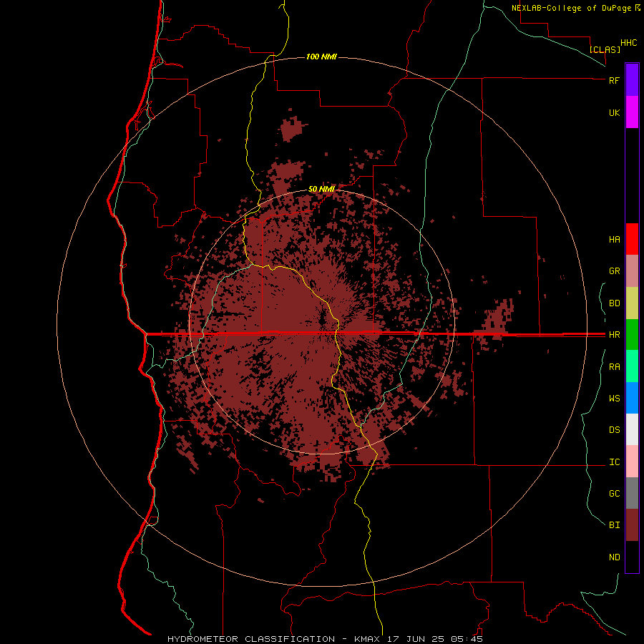Click the green HR legend swatch
The height and width of the screenshot is (644, 644).
tap(632, 335)
